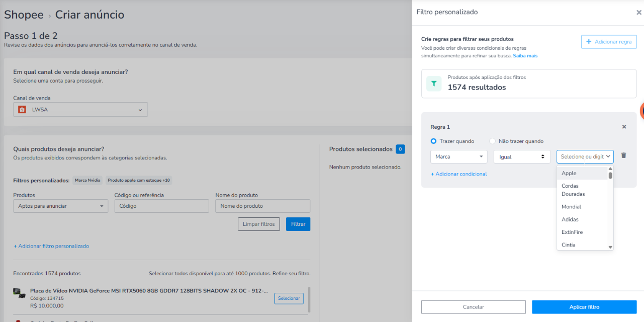The width and height of the screenshot is (644, 322).
Task: Open the Igual operator dropdown
Action: (522, 156)
